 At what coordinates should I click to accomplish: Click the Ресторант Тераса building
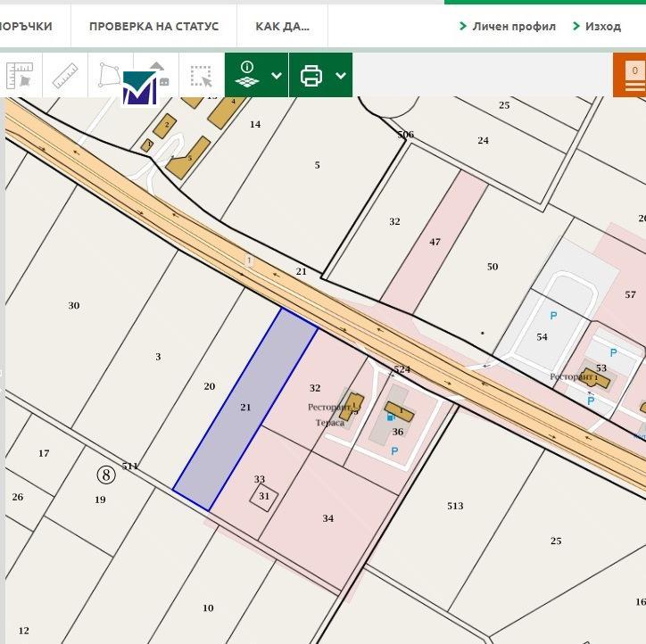[352, 405]
